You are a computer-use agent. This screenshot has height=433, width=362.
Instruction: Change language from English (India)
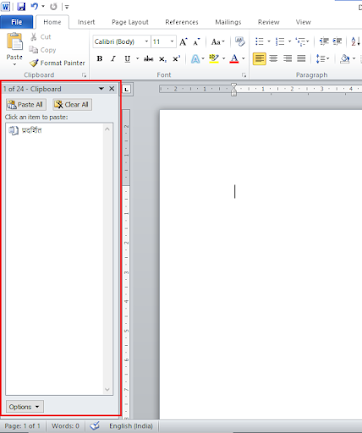point(131,426)
